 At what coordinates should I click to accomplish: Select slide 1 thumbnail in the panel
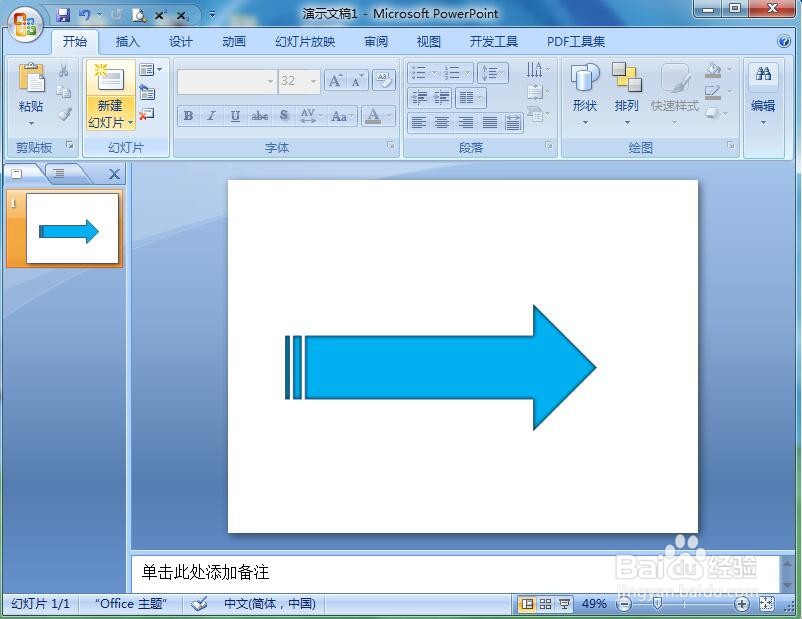[72, 228]
